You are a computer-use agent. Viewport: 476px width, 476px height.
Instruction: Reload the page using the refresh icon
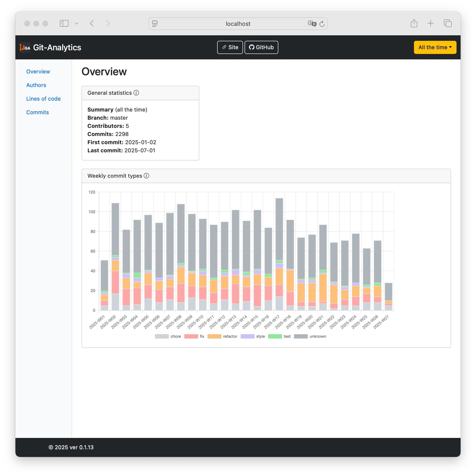pos(322,23)
